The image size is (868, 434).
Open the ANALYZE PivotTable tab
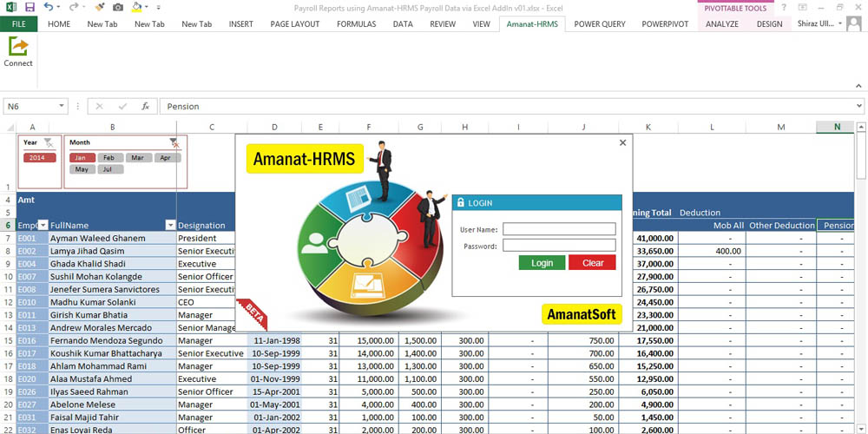click(x=722, y=23)
